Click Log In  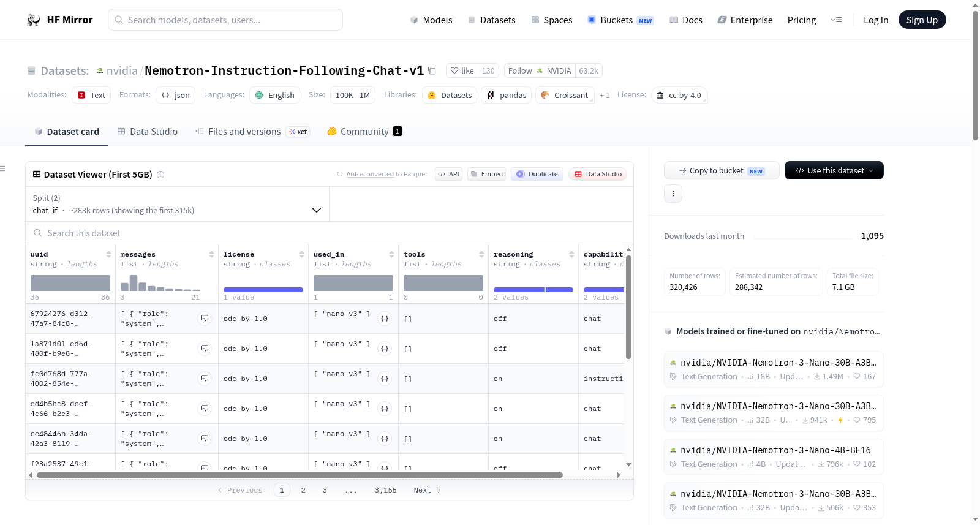[876, 20]
